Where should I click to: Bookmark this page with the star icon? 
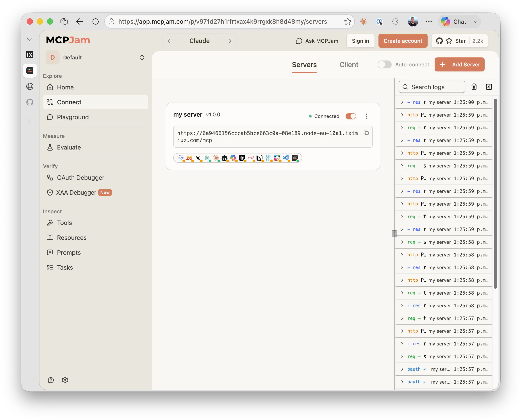click(348, 21)
